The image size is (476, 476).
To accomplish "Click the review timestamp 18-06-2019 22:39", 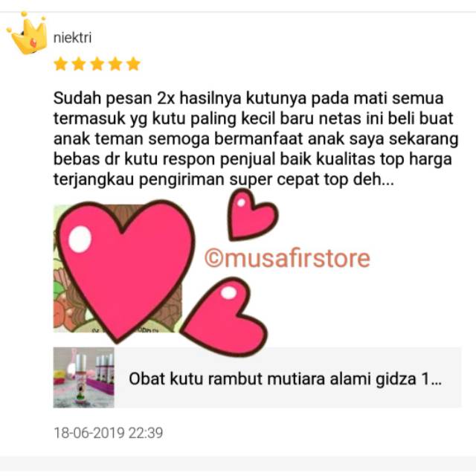I will [109, 433].
